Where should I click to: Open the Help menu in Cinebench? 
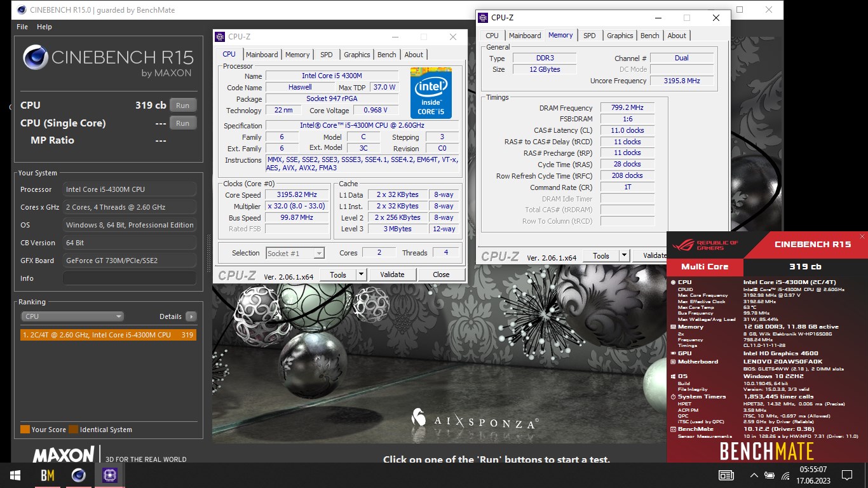[x=44, y=27]
